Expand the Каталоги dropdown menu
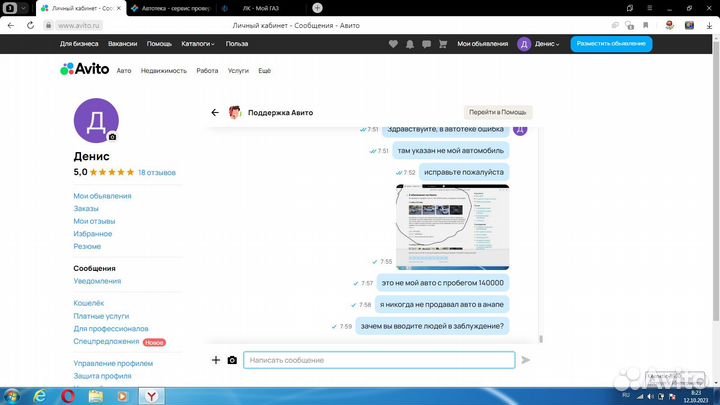 (198, 44)
